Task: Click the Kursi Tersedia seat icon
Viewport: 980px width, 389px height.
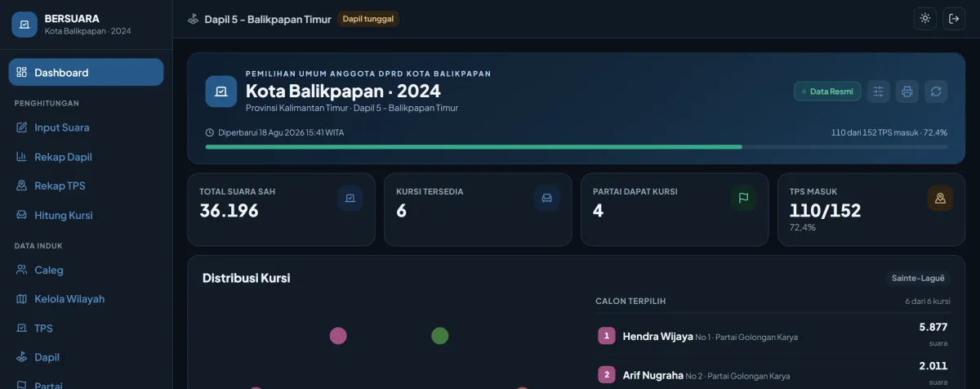Action: click(x=547, y=198)
